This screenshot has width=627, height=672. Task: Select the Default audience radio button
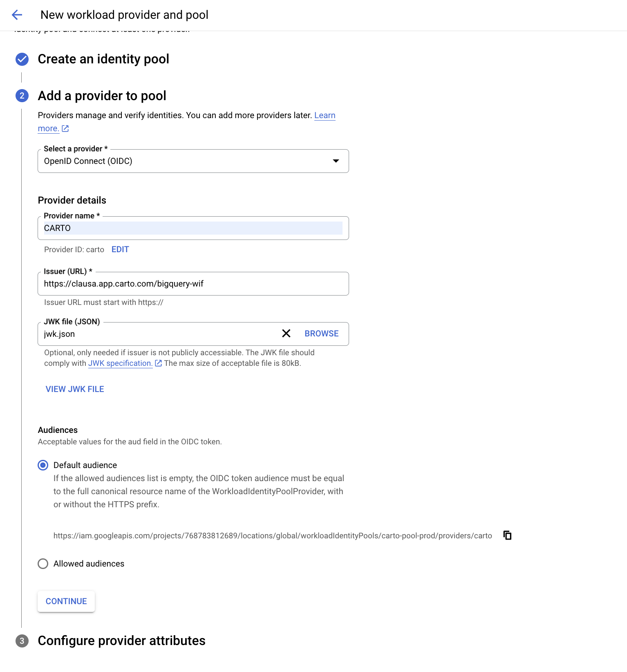[x=43, y=465]
